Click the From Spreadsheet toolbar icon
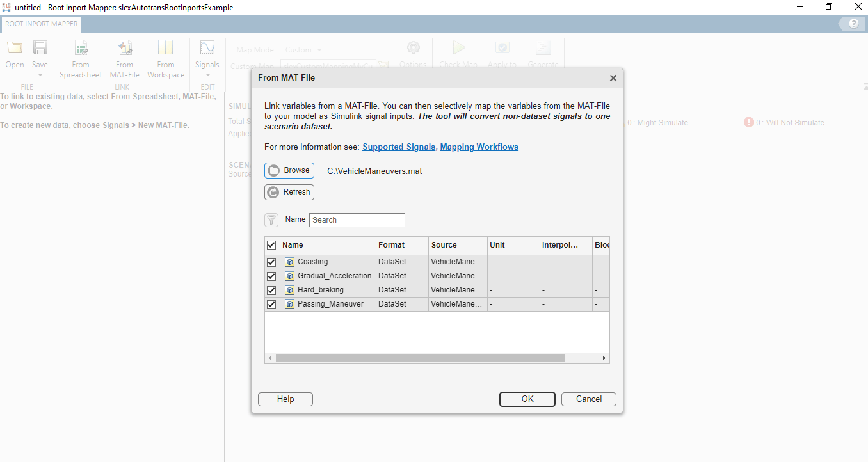Screen dimensions: 868x462 (81, 48)
